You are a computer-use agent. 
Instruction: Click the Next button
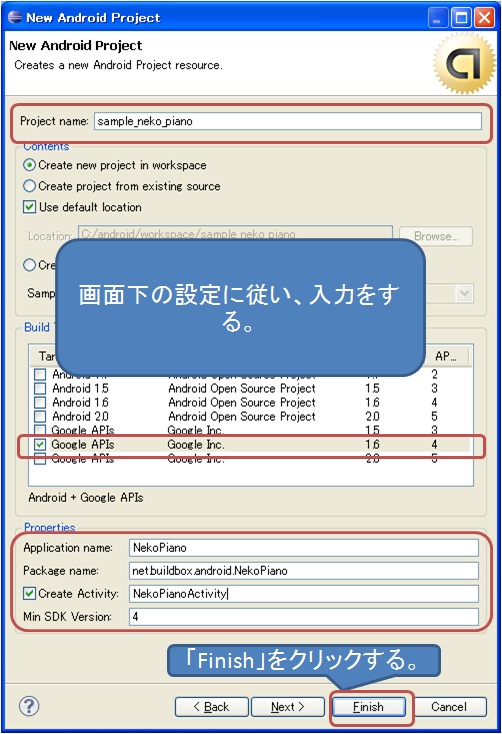(x=288, y=707)
